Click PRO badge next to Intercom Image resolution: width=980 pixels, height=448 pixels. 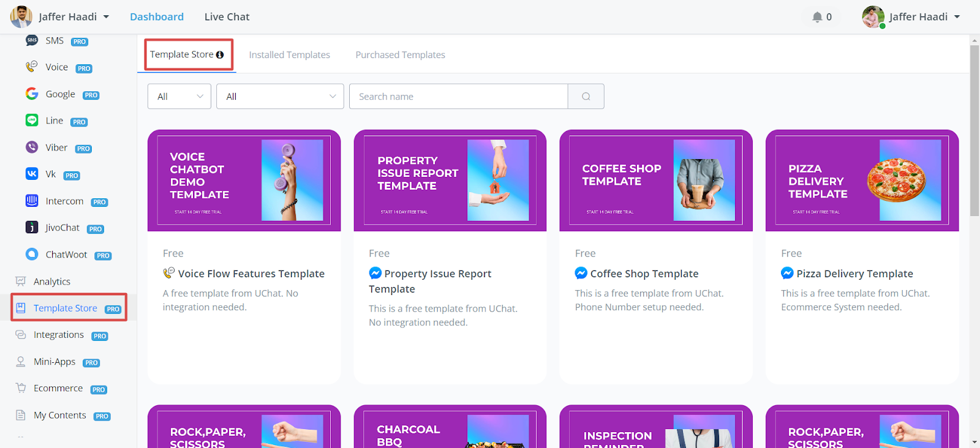pos(100,202)
